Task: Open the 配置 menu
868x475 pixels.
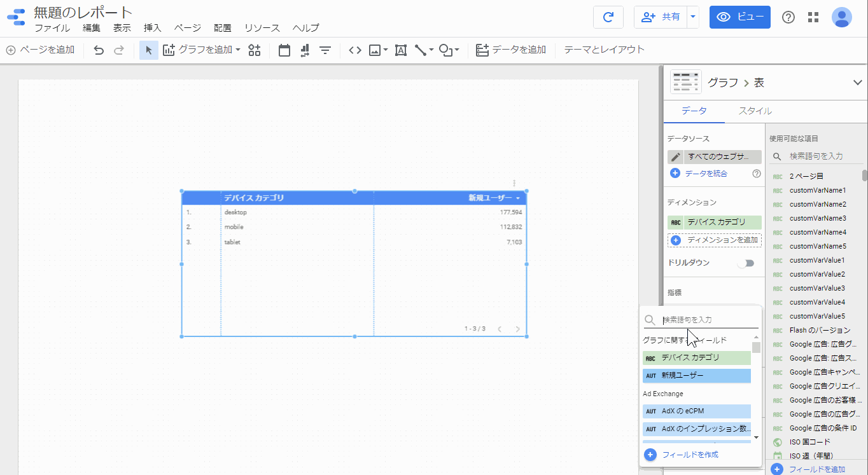Action: pos(223,28)
